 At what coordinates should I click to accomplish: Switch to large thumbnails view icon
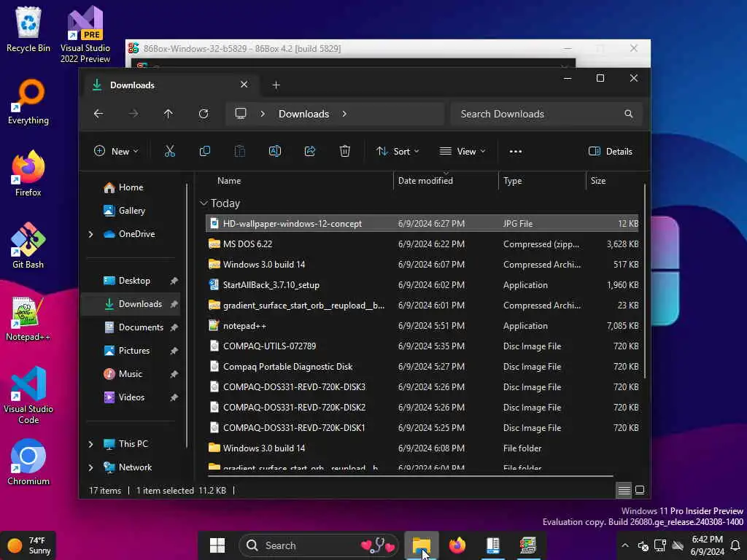(640, 490)
